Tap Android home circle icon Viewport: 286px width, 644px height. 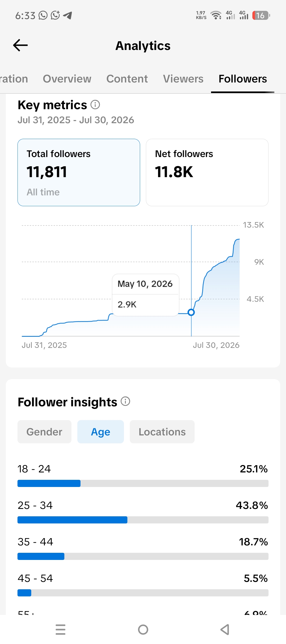(x=143, y=629)
